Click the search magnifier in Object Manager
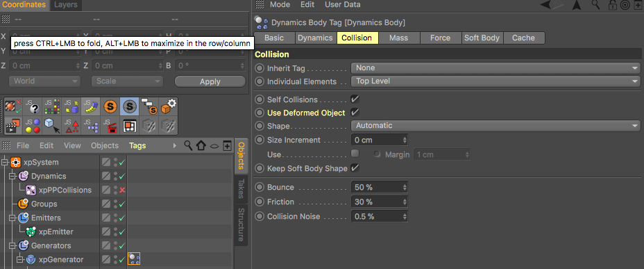 pos(188,145)
